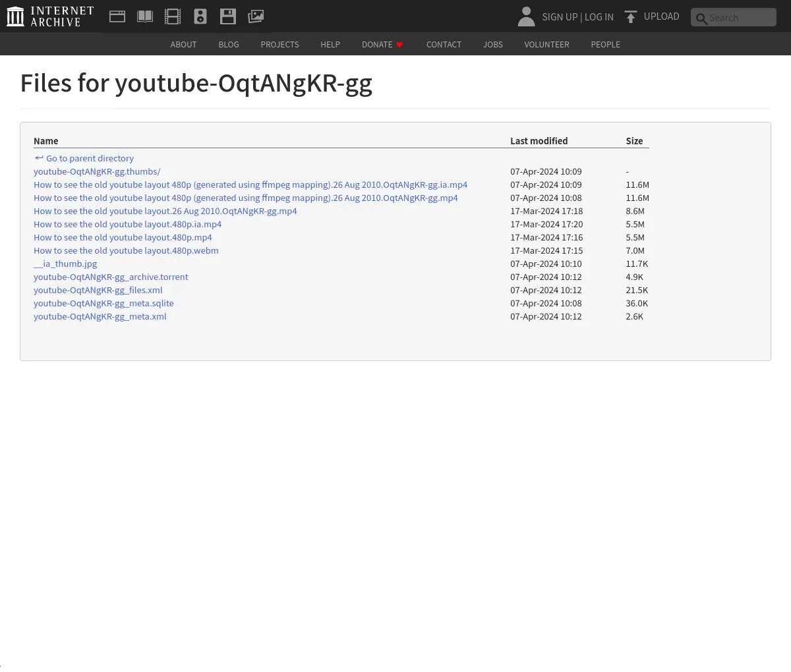Viewport: 791px width, 672px height.
Task: Open the ffmpeg mapping OqtANgKR-gg.mp4 (10:08) file
Action: 246,198
